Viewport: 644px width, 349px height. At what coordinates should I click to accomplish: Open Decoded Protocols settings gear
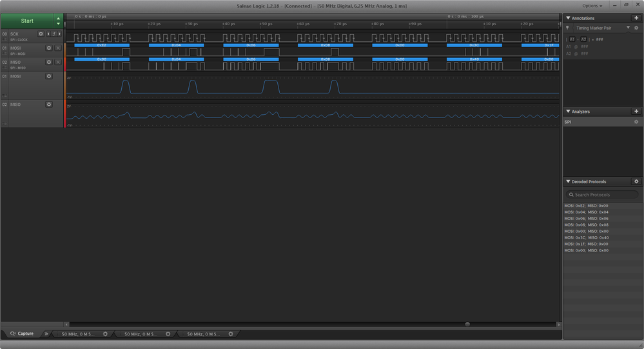[636, 181]
